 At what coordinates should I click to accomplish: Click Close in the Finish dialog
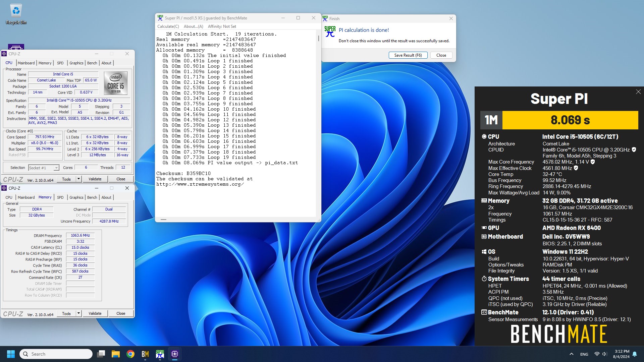click(x=441, y=55)
